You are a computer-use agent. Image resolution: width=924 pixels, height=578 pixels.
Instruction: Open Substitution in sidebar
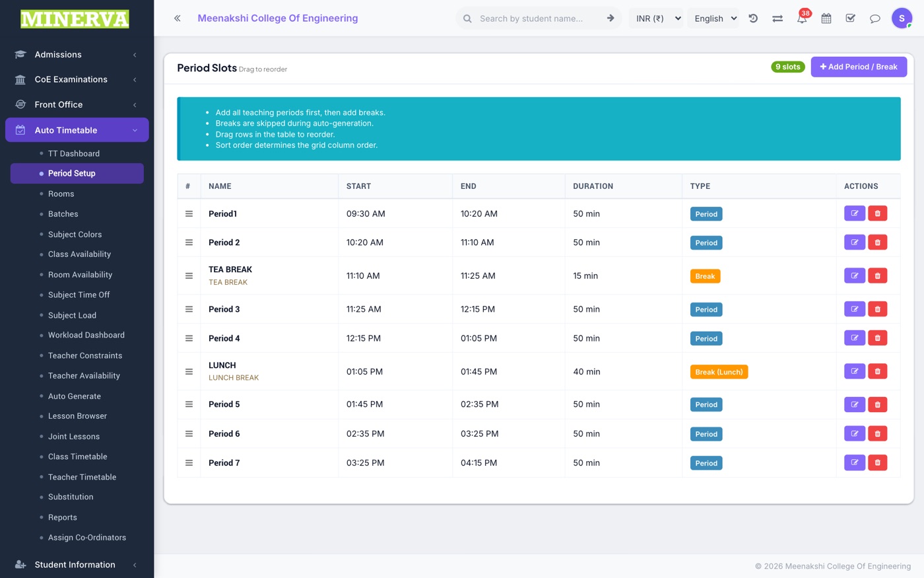click(71, 497)
